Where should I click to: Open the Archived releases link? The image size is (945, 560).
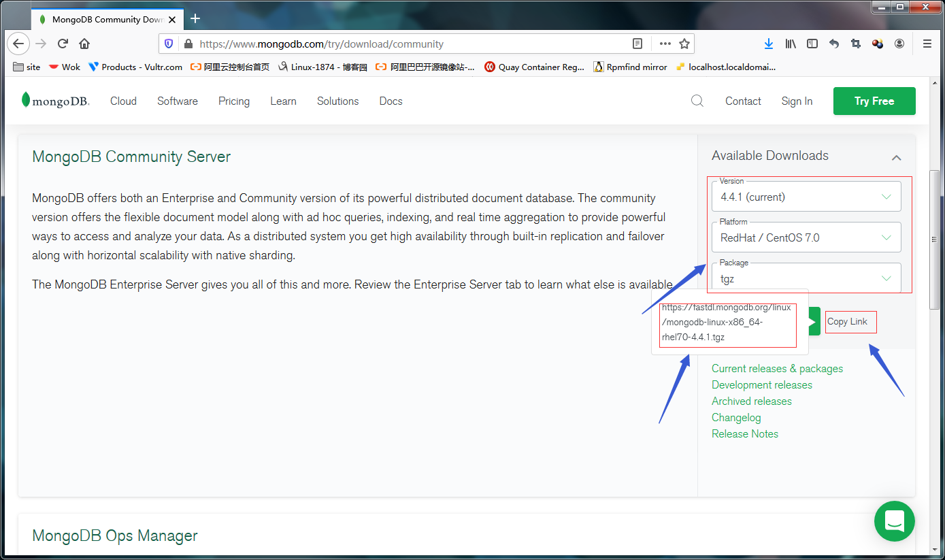click(x=752, y=401)
